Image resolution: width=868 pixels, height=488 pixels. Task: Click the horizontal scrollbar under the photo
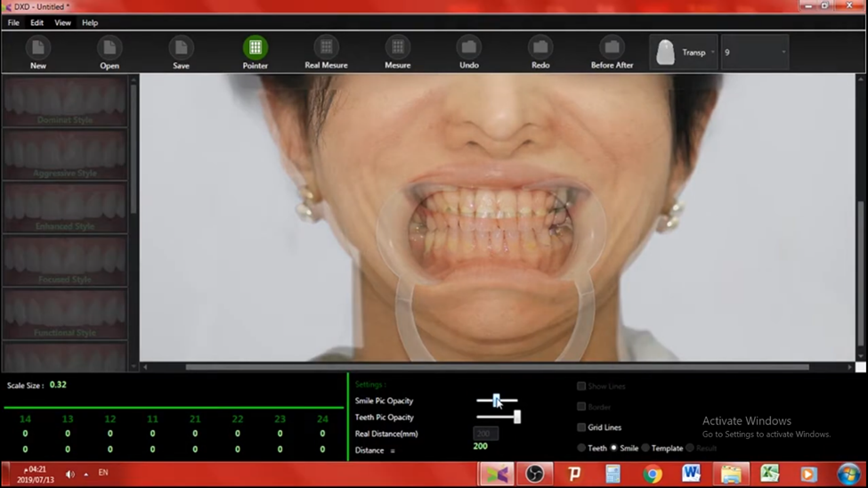(x=497, y=367)
